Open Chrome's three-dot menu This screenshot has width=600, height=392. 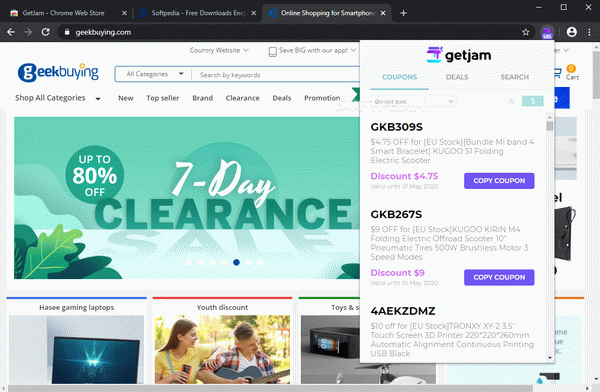[589, 32]
